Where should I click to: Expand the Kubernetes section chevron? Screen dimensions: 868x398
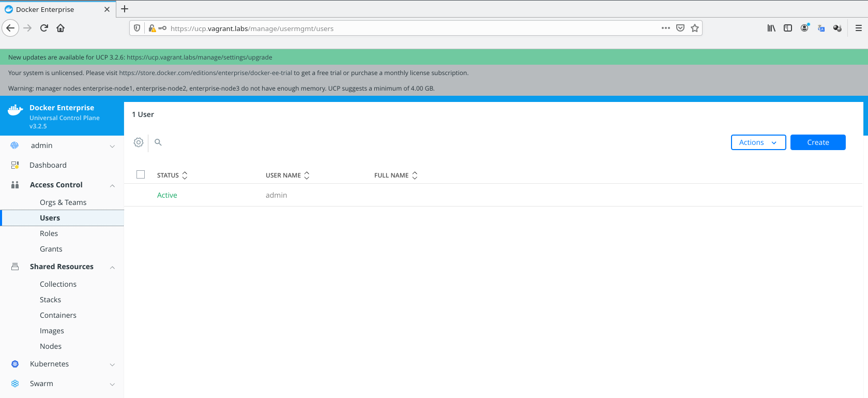112,364
